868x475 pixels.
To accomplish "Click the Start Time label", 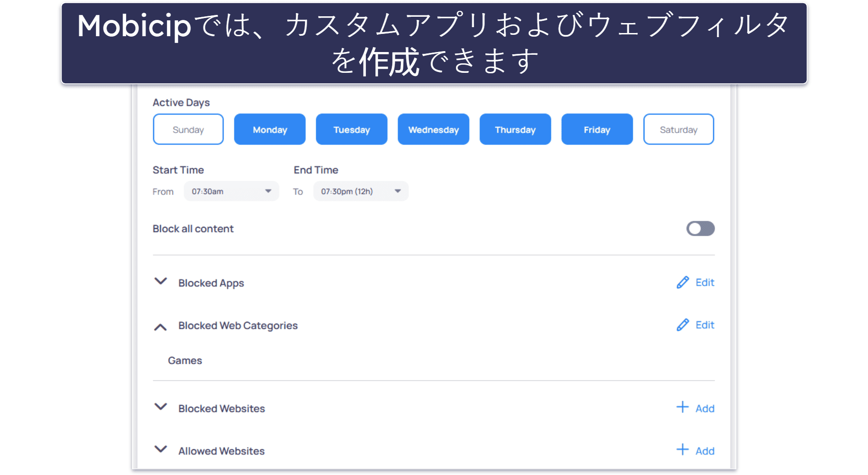I will click(178, 170).
